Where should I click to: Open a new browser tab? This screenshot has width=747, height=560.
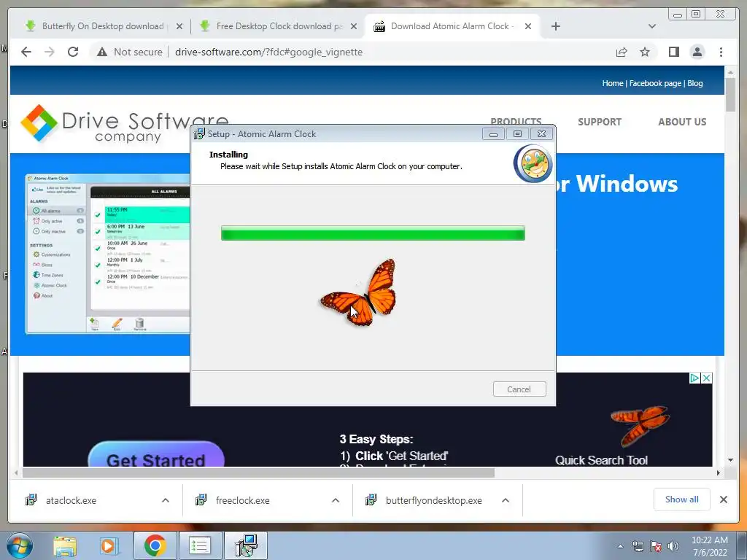[x=555, y=26]
